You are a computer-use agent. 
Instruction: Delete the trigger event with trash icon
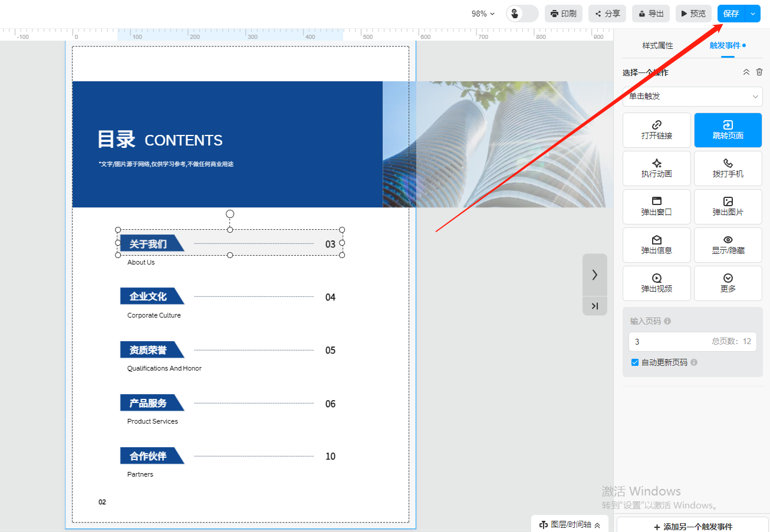[759, 72]
